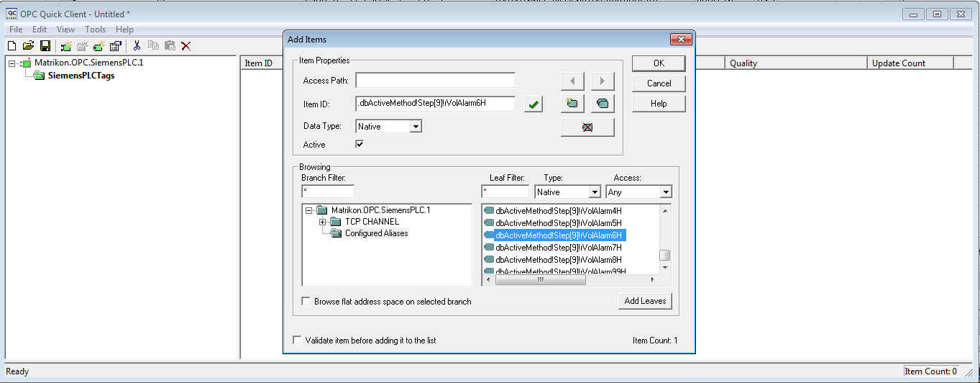Click the Cut scissors icon

coord(137,46)
